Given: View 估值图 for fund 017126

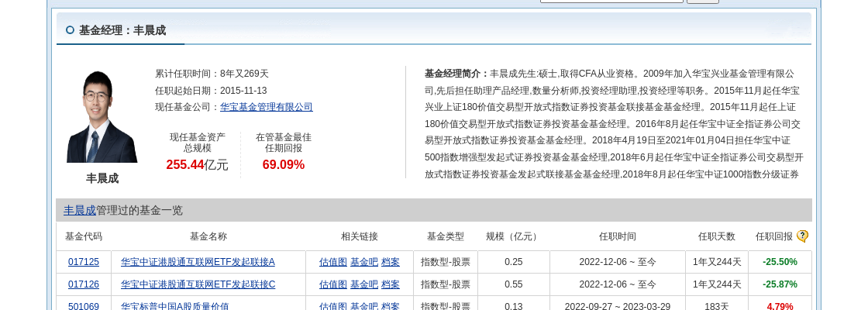Looking at the screenshot, I should click(332, 284).
